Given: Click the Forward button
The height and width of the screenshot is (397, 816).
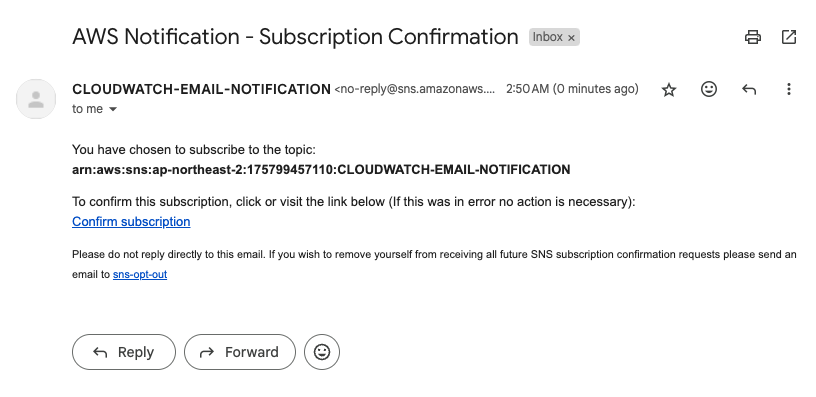Looking at the screenshot, I should pyautogui.click(x=240, y=352).
